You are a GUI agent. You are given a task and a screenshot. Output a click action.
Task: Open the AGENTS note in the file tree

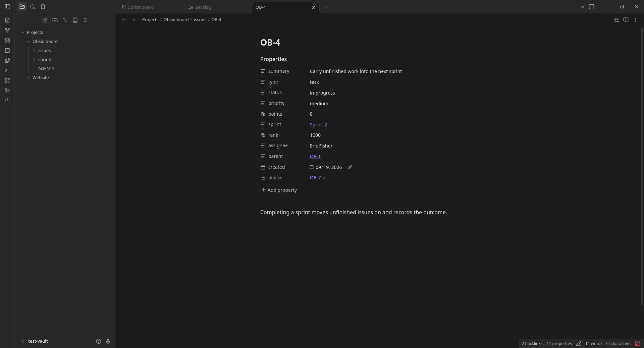coord(46,69)
